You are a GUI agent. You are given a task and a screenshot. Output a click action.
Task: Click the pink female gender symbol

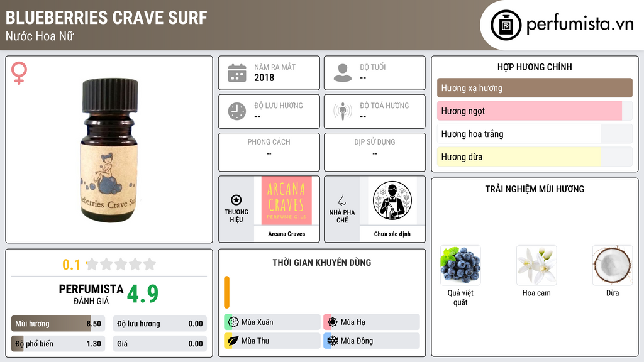[x=19, y=73]
